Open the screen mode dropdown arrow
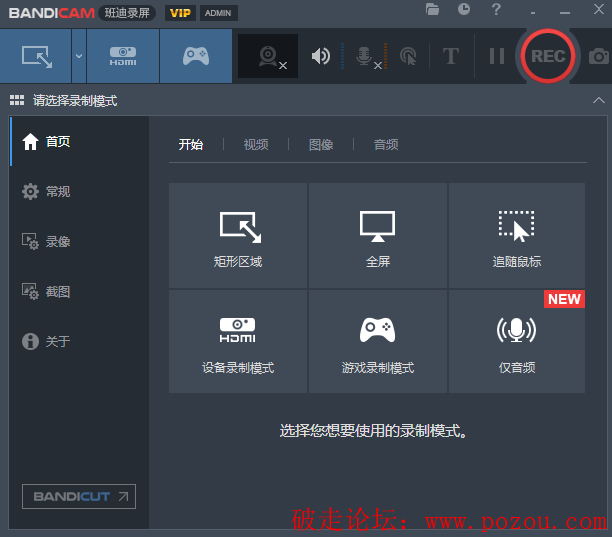612x537 pixels. pos(79,56)
